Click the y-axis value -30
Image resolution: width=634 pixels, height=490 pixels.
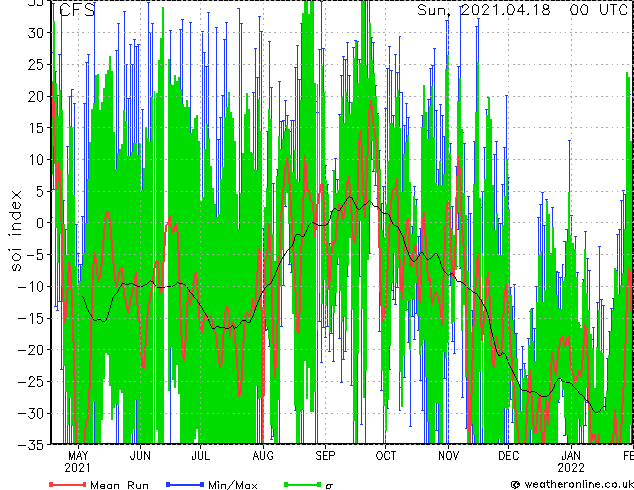pyautogui.click(x=31, y=413)
